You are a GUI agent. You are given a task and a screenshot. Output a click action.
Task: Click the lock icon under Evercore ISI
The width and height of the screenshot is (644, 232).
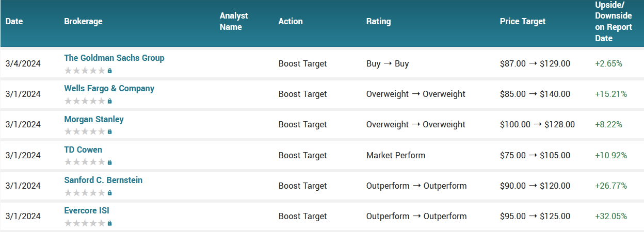coord(109,223)
